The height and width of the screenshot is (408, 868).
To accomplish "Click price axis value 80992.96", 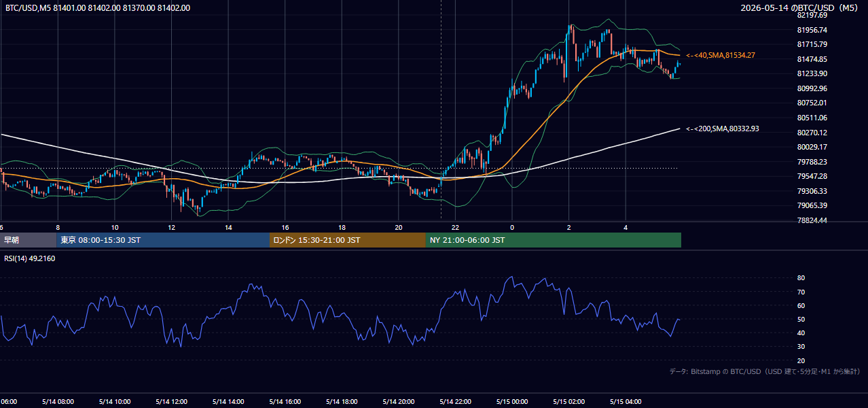I will [812, 88].
